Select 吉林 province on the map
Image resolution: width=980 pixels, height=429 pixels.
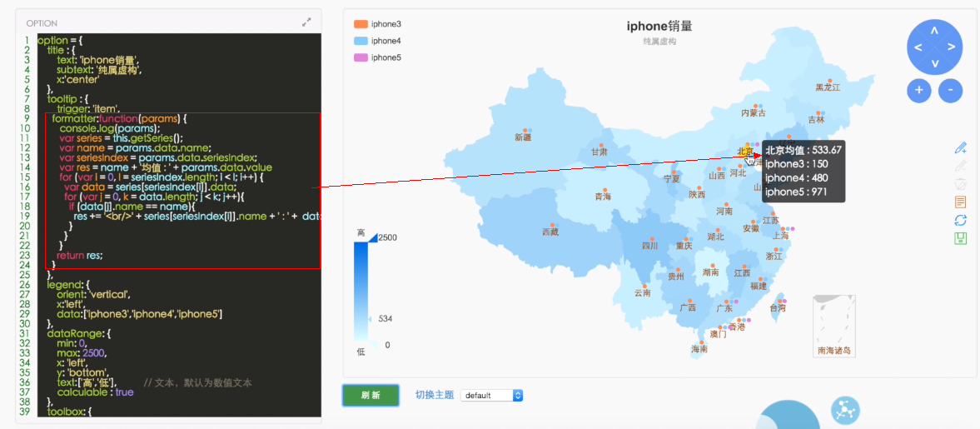[x=816, y=119]
